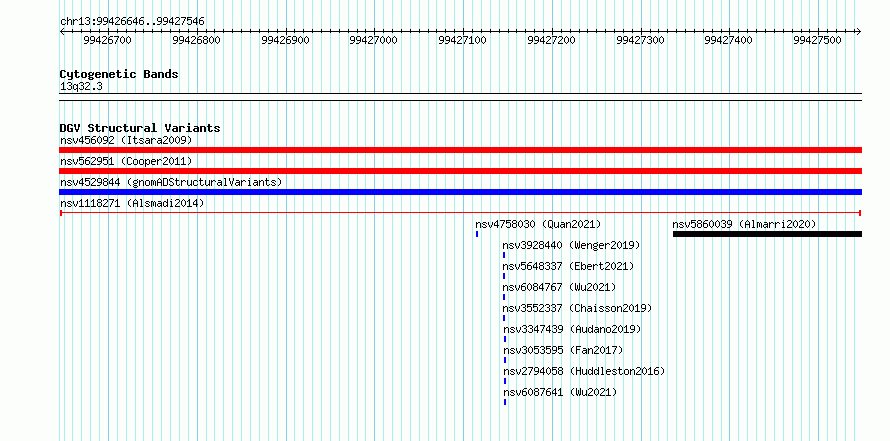Click the DGV Structural Variants track title

140,128
